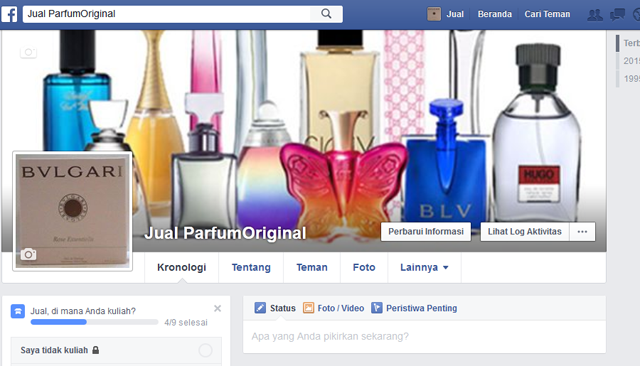
Task: Open the Kronologi tab
Action: pyautogui.click(x=182, y=267)
